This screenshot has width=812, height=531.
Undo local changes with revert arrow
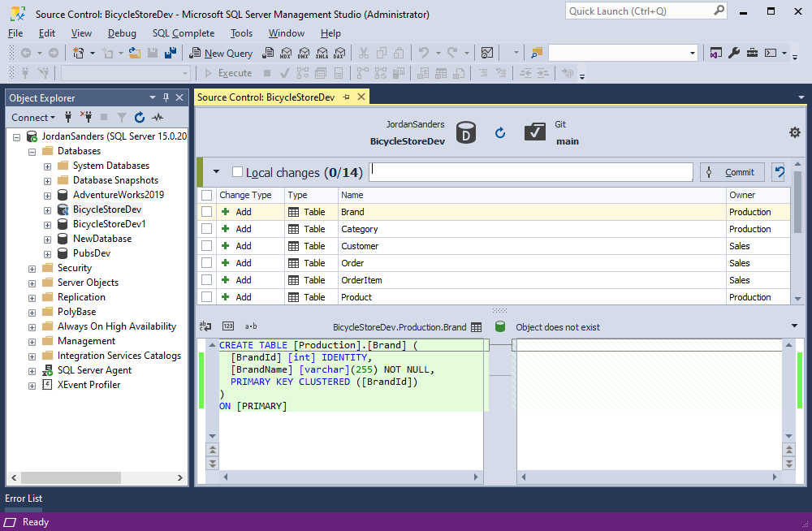click(x=779, y=172)
